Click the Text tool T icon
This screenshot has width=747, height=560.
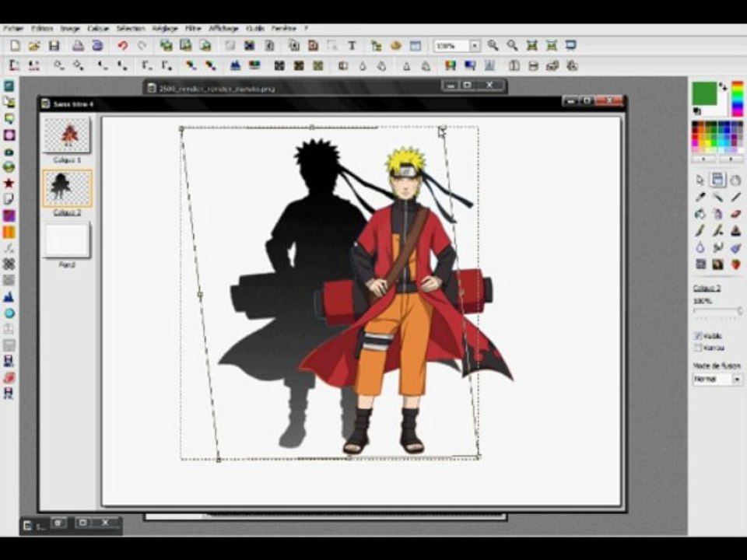[x=352, y=46]
